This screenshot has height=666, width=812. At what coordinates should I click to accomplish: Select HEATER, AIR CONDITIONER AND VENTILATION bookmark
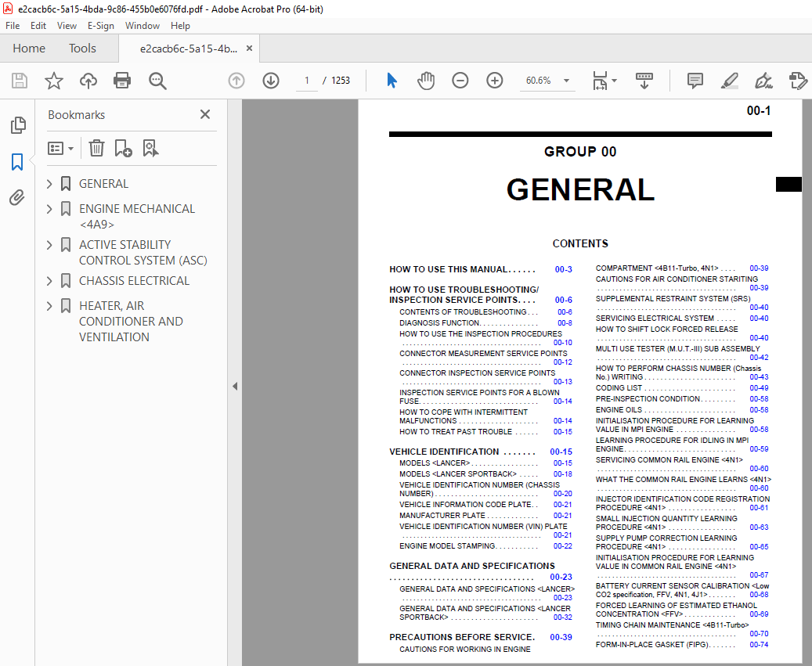131,322
